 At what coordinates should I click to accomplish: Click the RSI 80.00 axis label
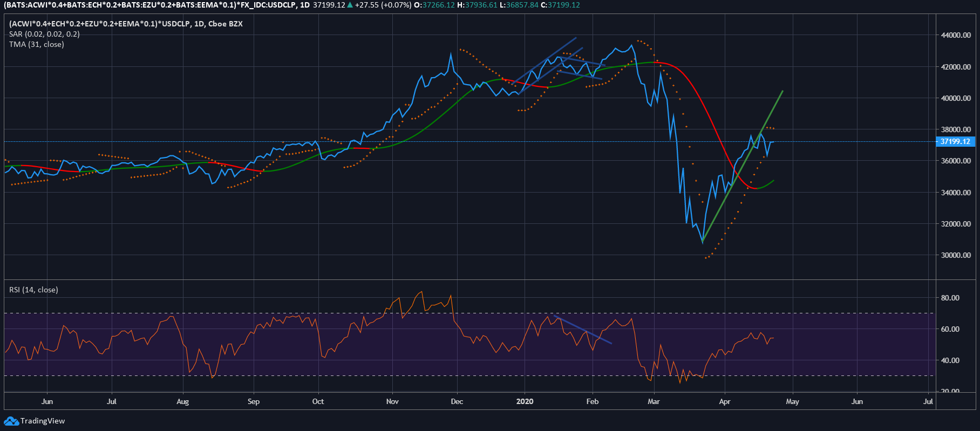point(950,298)
